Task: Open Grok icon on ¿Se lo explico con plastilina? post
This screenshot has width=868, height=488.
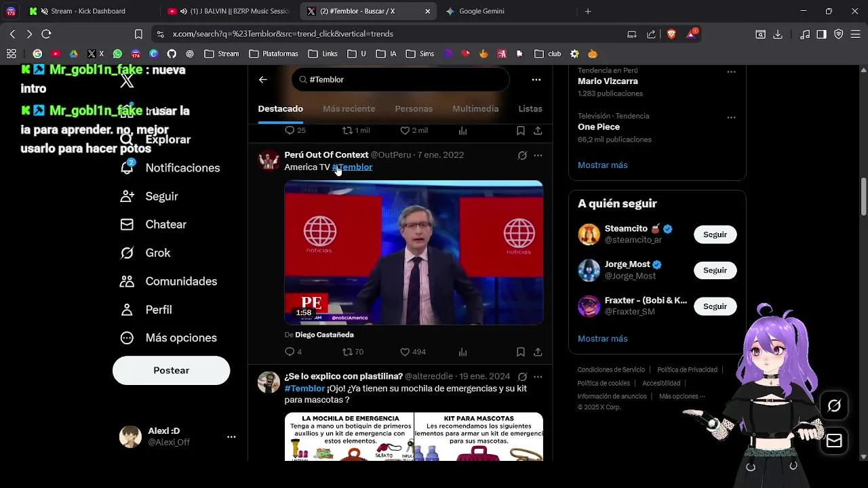Action: tap(522, 376)
